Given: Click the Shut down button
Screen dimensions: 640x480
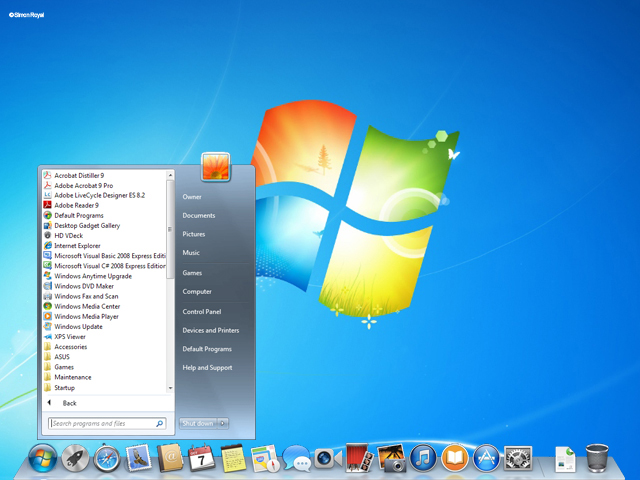Looking at the screenshot, I should [x=198, y=423].
